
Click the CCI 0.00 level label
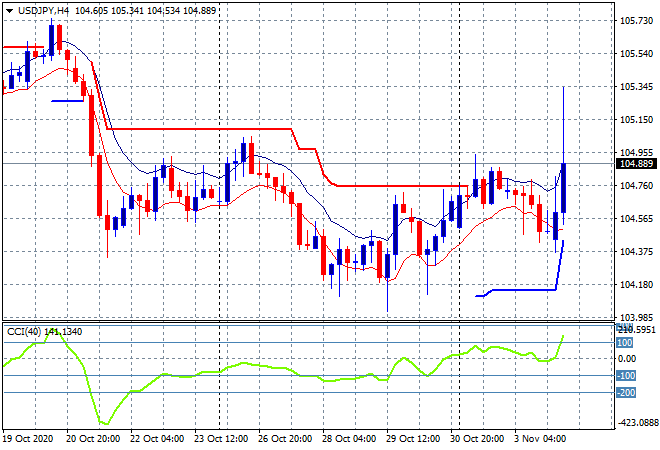point(627,359)
